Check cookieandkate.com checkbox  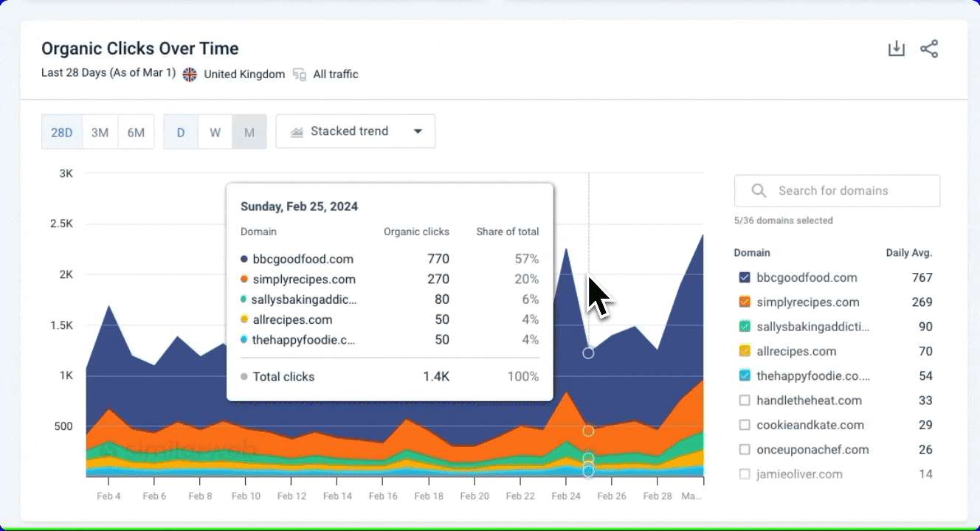[x=745, y=425]
